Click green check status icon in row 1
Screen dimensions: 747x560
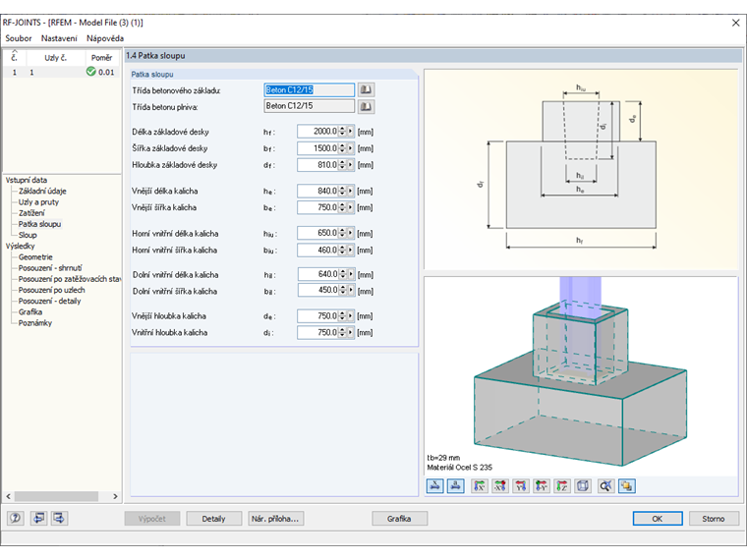tap(91, 72)
